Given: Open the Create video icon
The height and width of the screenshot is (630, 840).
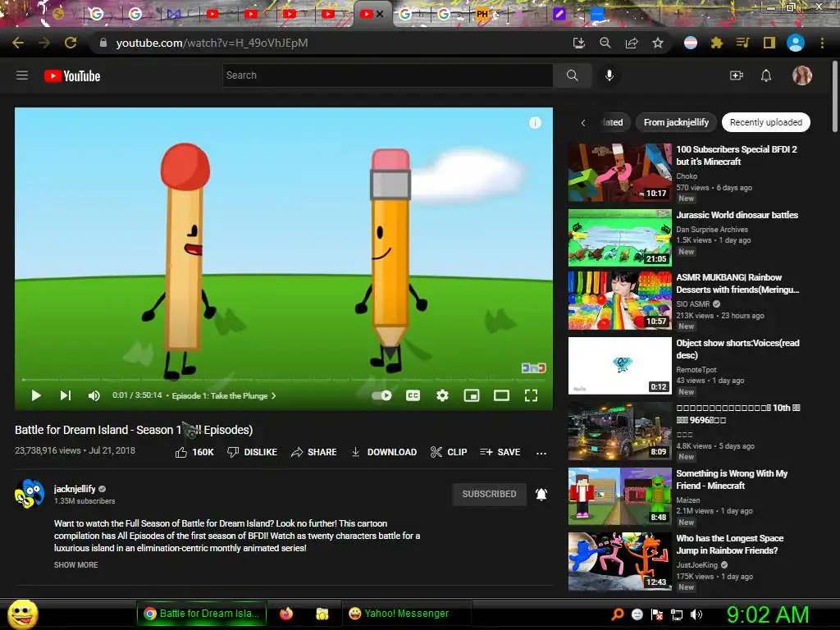Looking at the screenshot, I should pyautogui.click(x=737, y=75).
